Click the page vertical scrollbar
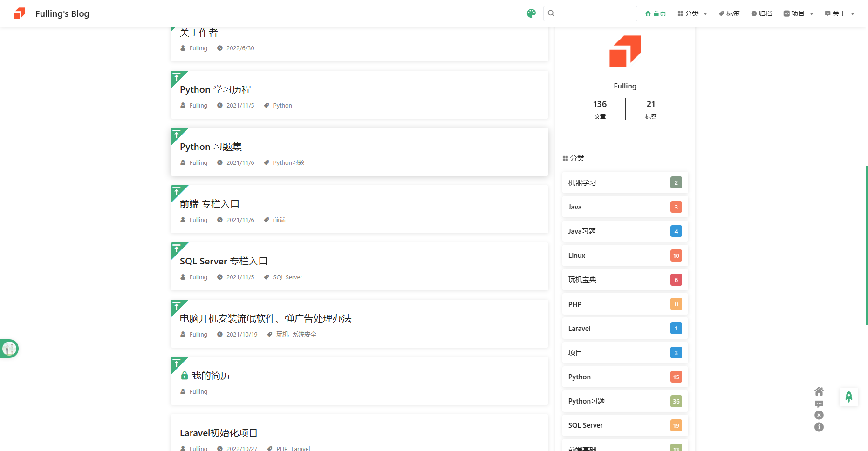The height and width of the screenshot is (451, 868). coord(867,245)
